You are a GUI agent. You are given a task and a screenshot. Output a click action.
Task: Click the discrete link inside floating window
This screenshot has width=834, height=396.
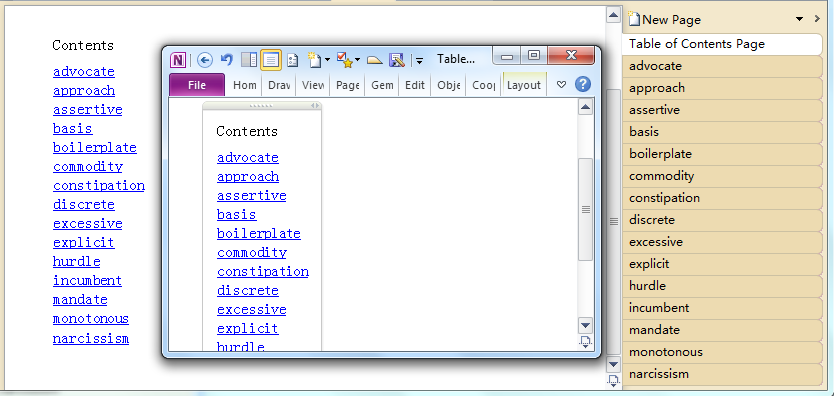[247, 291]
